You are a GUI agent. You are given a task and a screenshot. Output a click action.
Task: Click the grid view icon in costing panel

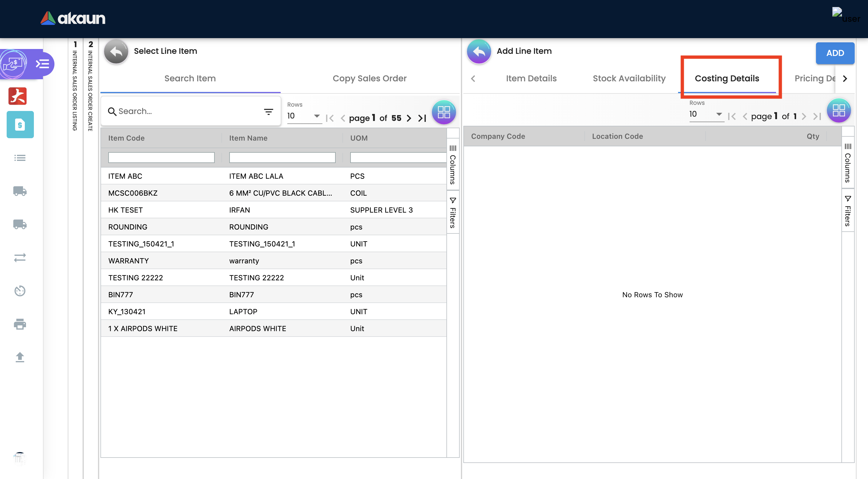(x=838, y=110)
